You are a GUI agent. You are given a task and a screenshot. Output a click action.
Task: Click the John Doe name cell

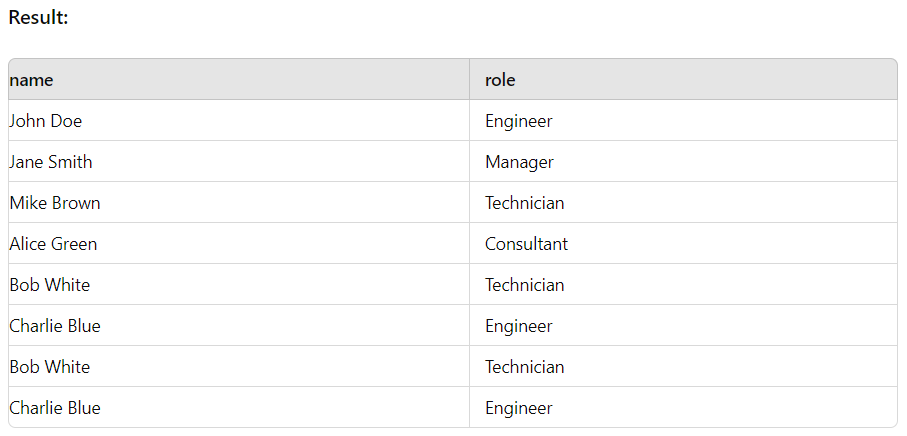(239, 120)
